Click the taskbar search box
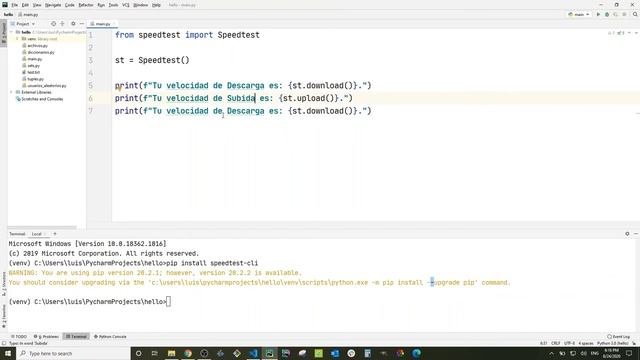The image size is (640, 360). [x=73, y=353]
